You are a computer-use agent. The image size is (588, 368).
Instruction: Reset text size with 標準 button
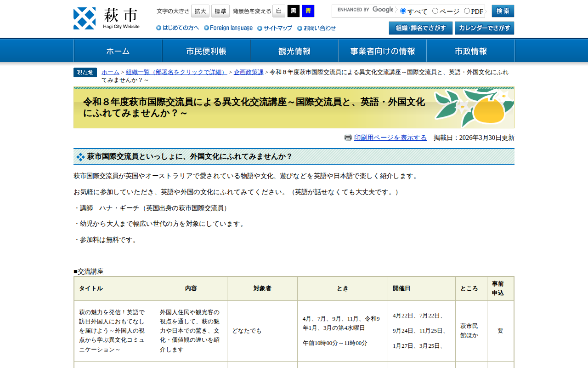coord(220,11)
